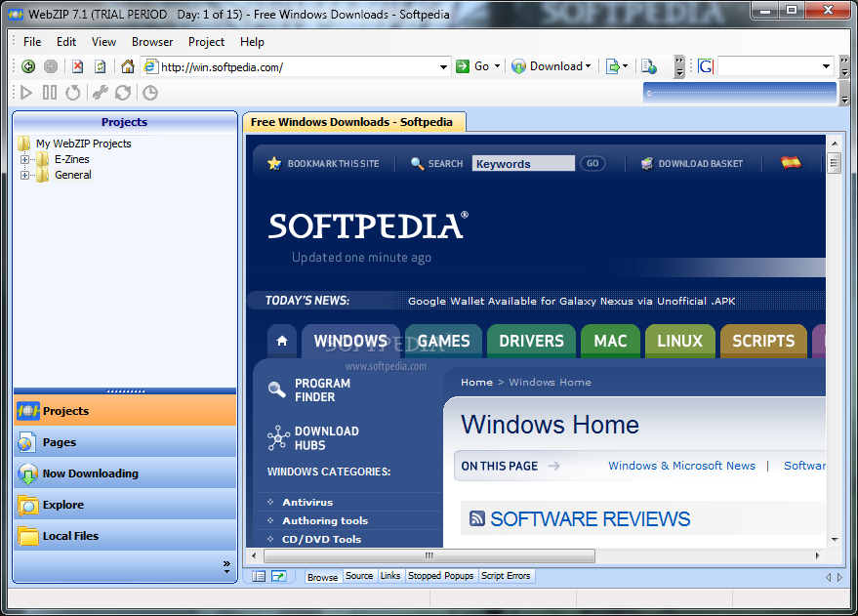
Task: Click the horizontal scrollbar thumb of browser pane
Action: [429, 555]
